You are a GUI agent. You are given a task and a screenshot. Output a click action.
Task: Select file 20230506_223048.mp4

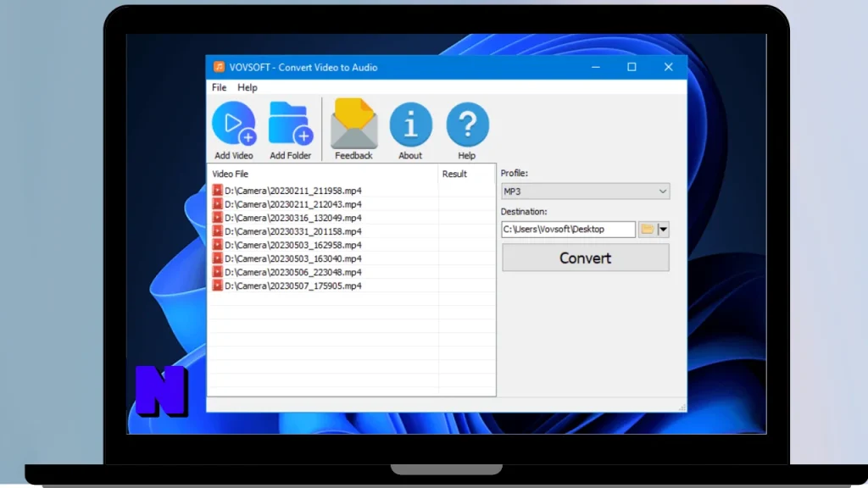point(292,272)
